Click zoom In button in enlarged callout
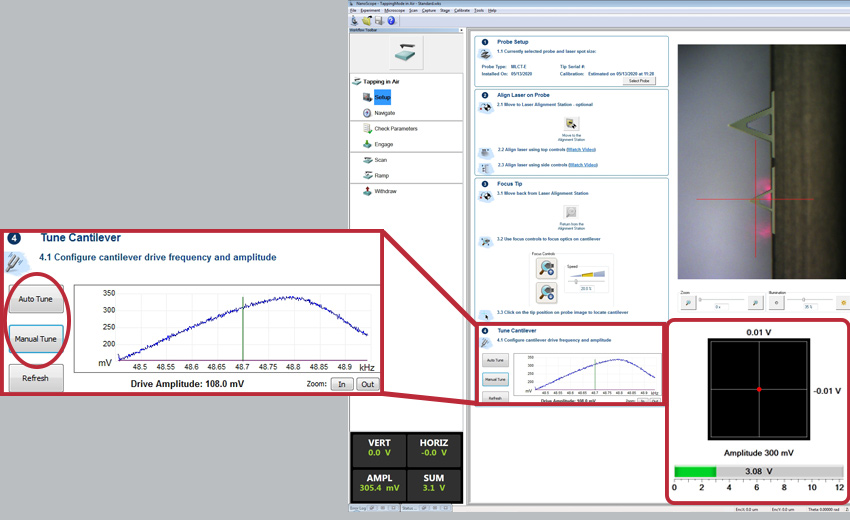Viewport: 850px width, 520px height. pos(342,384)
